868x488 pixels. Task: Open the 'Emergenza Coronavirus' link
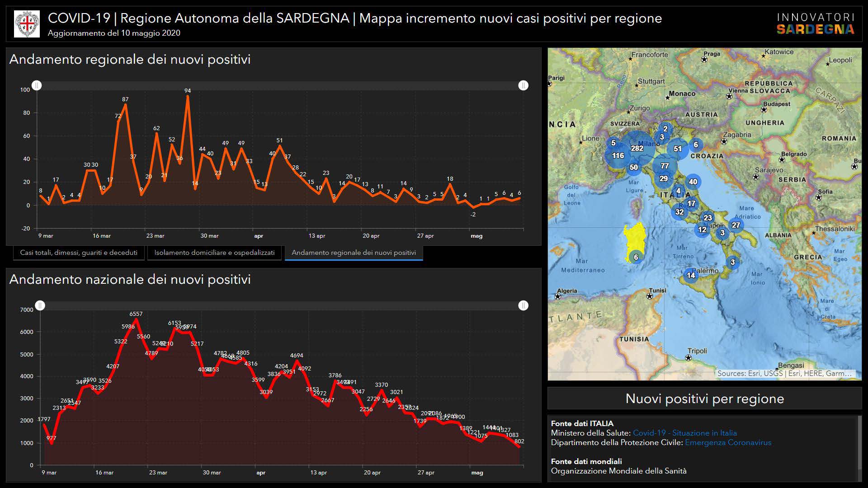point(728,442)
